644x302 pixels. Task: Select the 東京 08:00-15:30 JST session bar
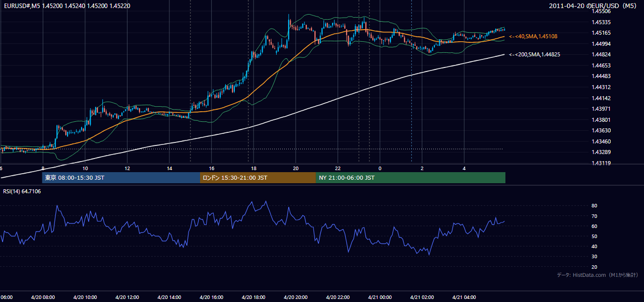coord(121,178)
